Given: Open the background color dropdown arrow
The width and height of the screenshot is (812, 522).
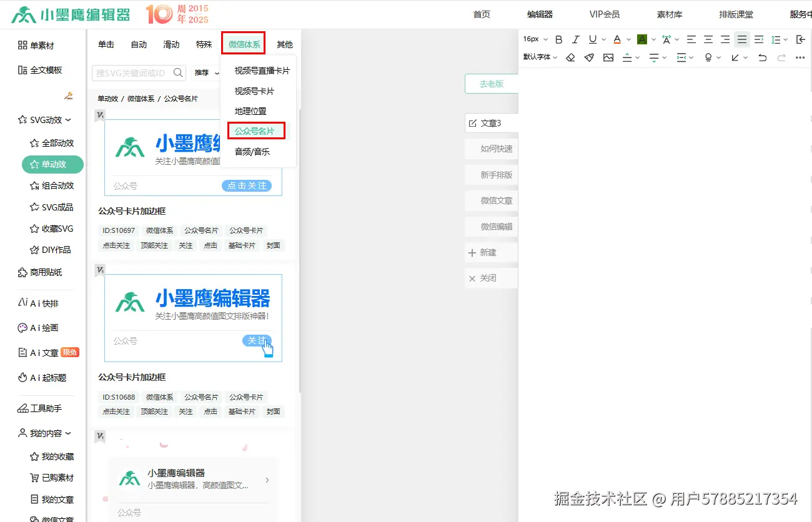Looking at the screenshot, I should 653,39.
